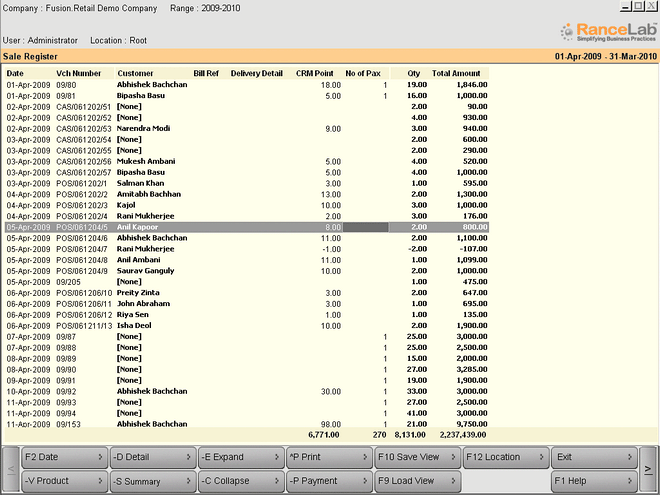Click the Total Amount column header
This screenshot has width=660, height=495.
point(456,73)
